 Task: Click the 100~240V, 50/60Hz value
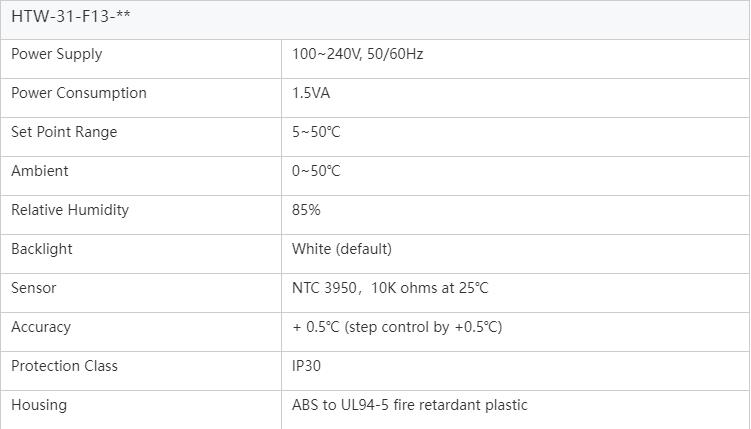coord(357,54)
